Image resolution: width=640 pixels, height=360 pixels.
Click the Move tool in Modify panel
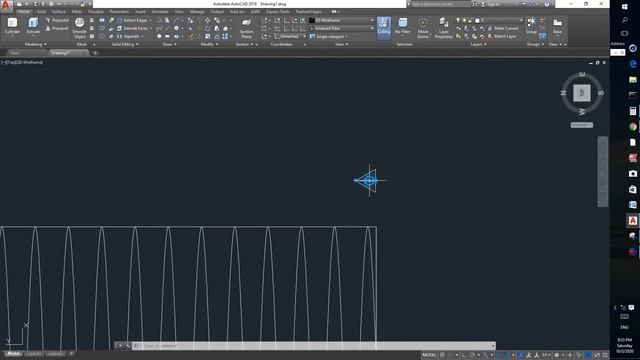208,20
